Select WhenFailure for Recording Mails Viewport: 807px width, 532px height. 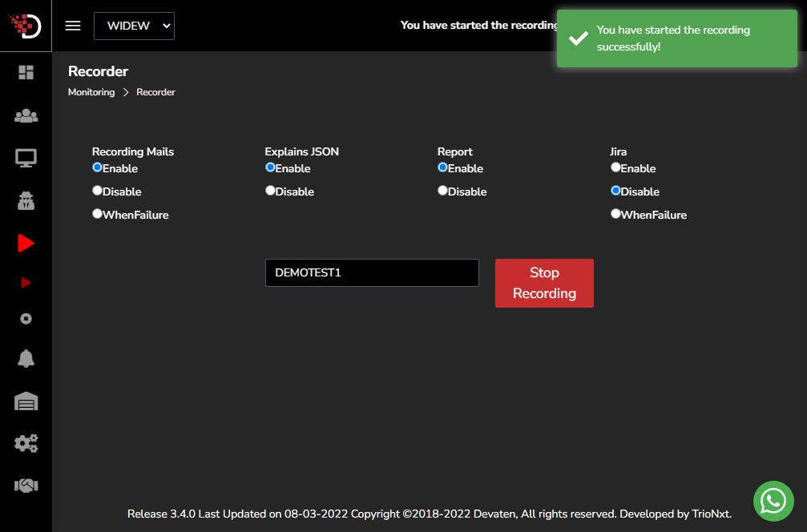97,213
